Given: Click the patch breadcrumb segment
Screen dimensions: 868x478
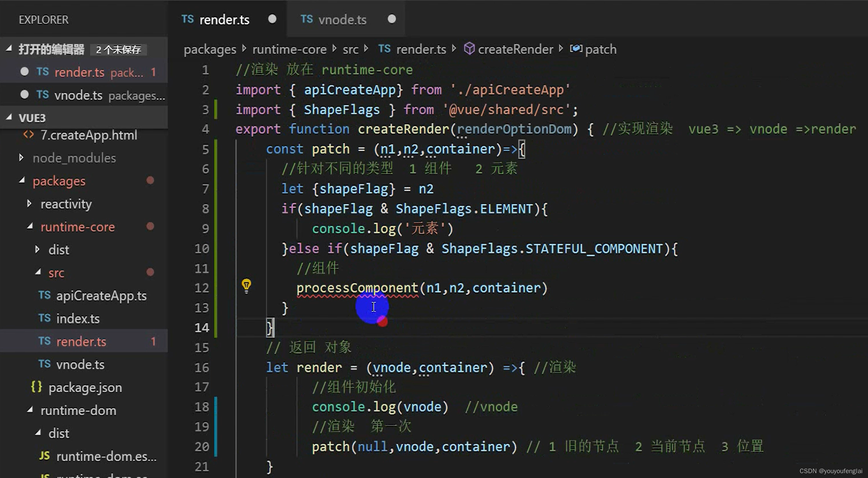Looking at the screenshot, I should click(601, 49).
